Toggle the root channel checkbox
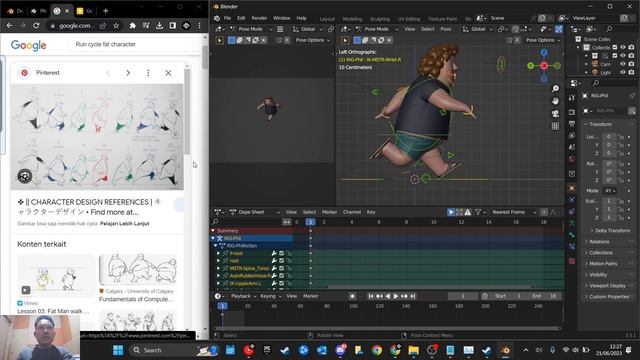 pos(281,261)
